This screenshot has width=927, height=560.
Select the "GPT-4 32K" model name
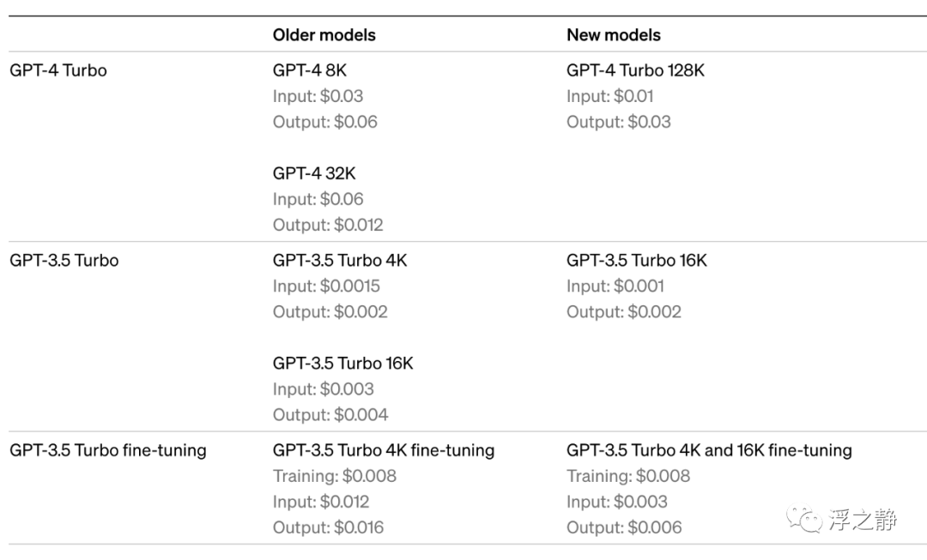(x=314, y=173)
